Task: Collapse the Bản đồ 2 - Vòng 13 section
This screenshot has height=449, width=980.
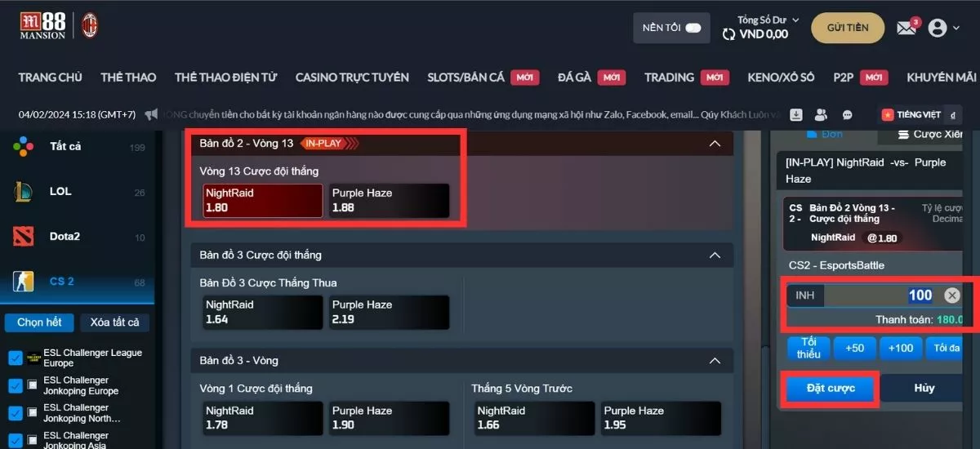Action: (715, 144)
